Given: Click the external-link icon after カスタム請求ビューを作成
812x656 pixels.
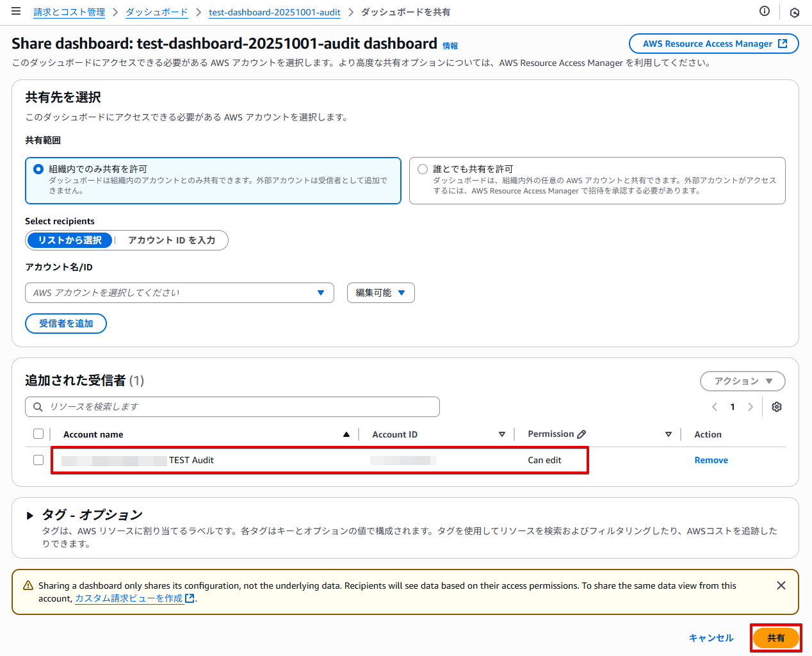Looking at the screenshot, I should pyautogui.click(x=190, y=598).
